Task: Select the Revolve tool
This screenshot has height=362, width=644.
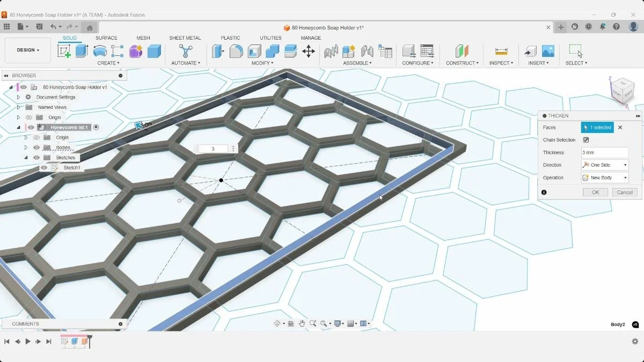Action: click(100, 51)
